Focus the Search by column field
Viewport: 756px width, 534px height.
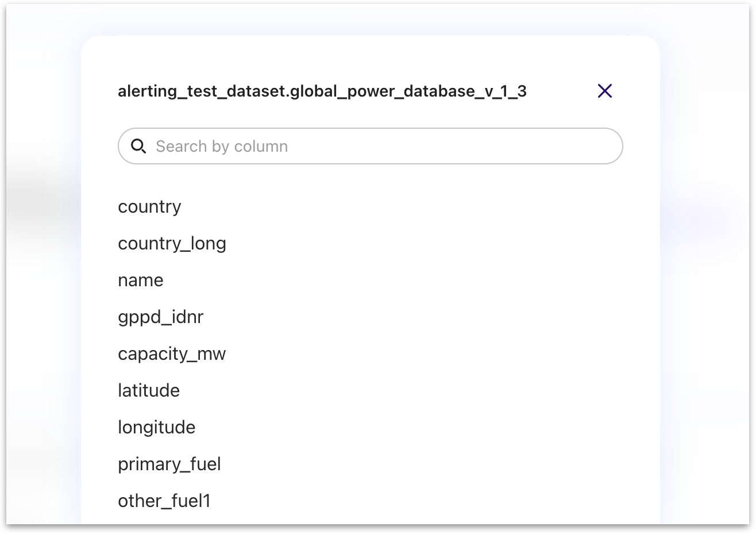click(x=370, y=146)
